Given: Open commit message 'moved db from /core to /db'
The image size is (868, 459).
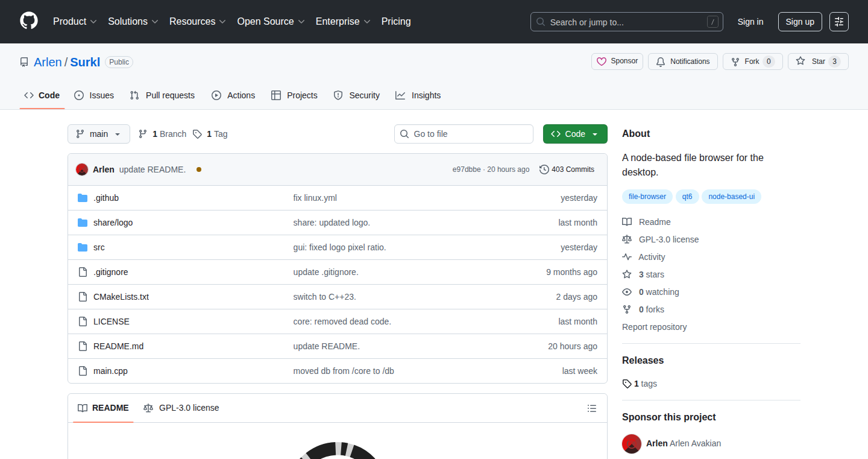Looking at the screenshot, I should pos(344,371).
